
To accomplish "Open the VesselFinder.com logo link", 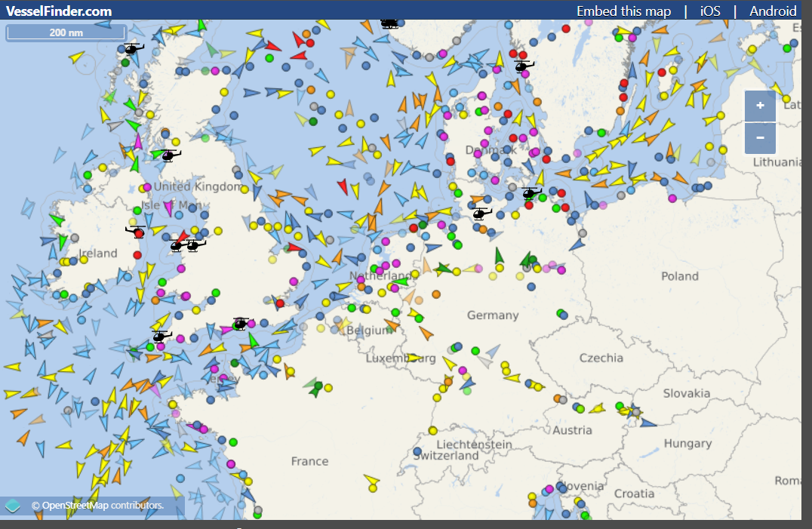I will click(59, 11).
